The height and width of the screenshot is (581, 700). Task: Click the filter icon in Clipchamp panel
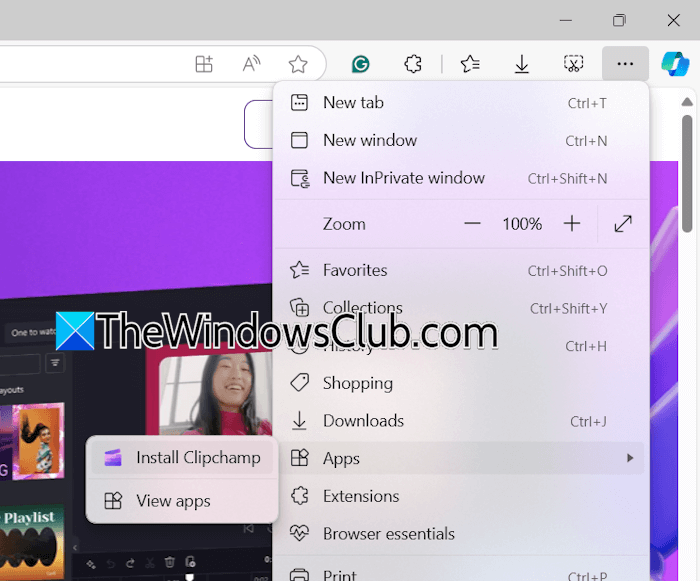55,363
